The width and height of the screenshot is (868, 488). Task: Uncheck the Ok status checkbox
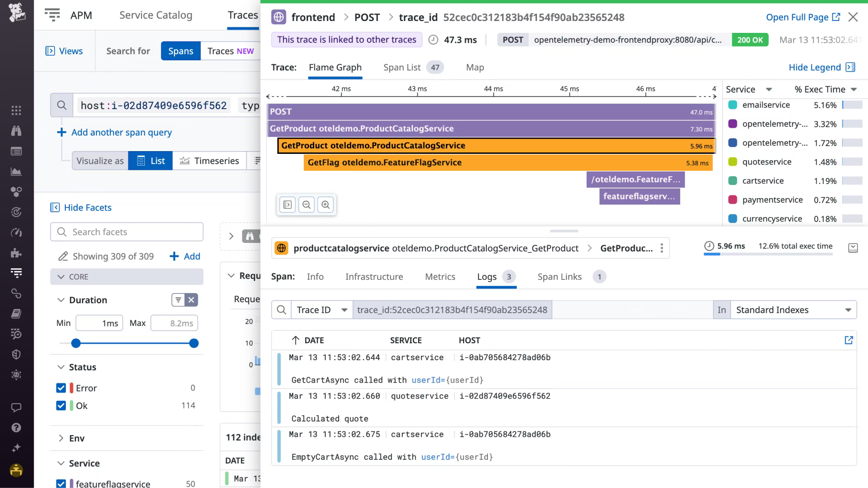pyautogui.click(x=61, y=406)
